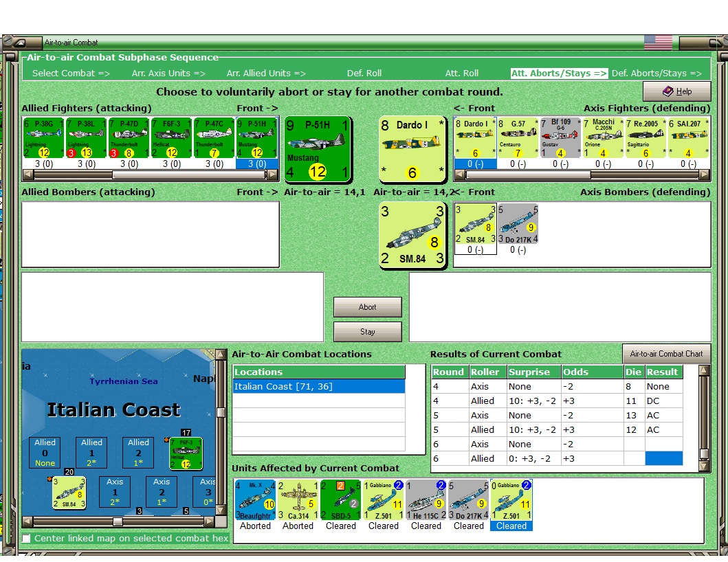Screen dimensions: 728x562
Task: Click the map's horizontal scrollbar thumb
Action: [x=118, y=521]
